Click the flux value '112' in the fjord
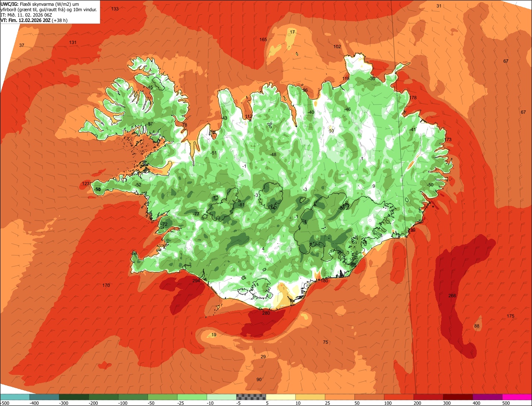Viewport: 532px width, 406px height. click(249, 117)
